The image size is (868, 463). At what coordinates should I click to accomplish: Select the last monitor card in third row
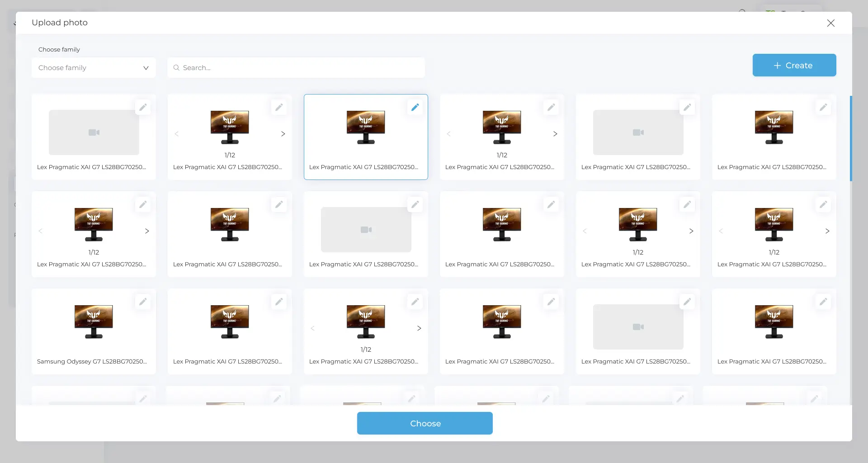[x=774, y=322]
